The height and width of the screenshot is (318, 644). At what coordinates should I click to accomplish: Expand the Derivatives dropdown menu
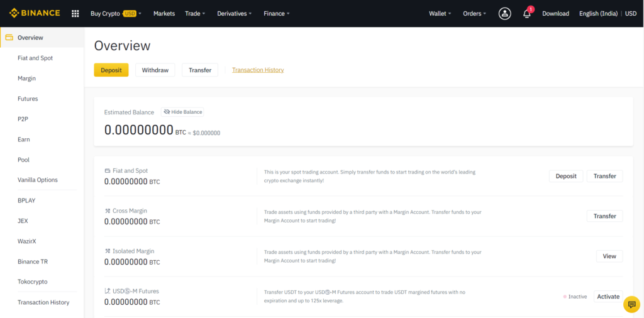point(235,14)
